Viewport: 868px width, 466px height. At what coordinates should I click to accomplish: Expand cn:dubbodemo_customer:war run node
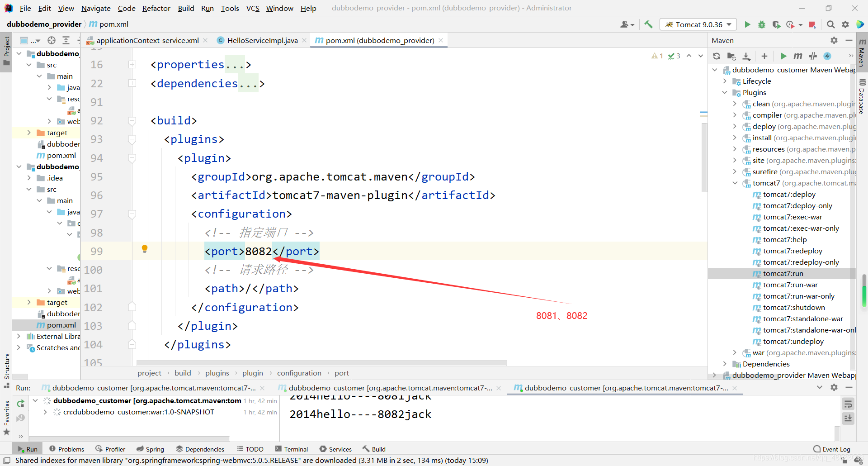(45, 412)
